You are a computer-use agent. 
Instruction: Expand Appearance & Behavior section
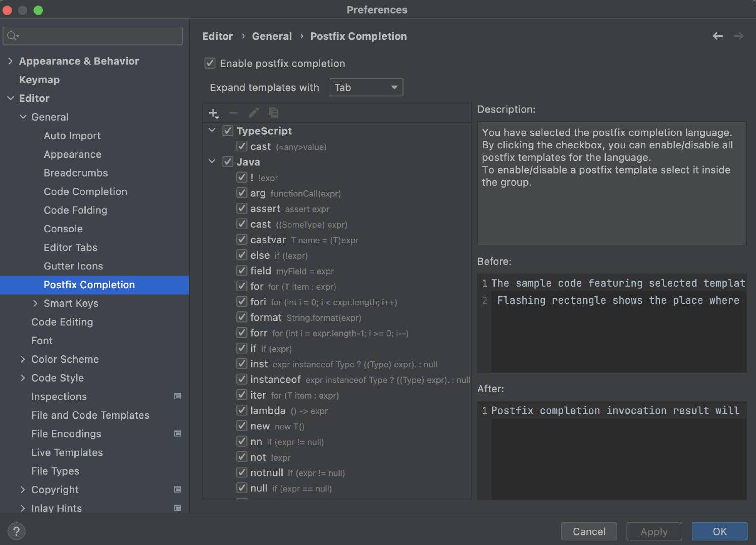11,61
